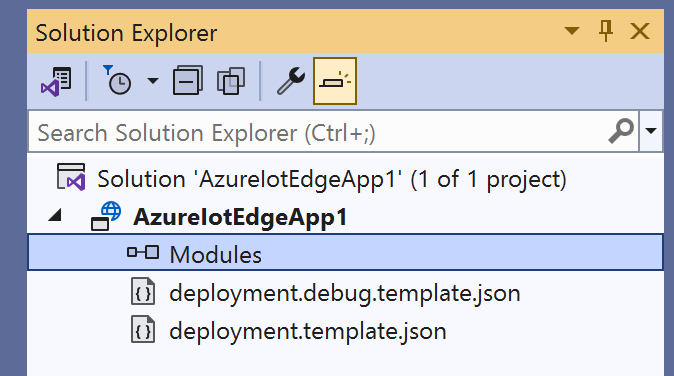Viewport: 674px width, 376px height.
Task: Open Properties wrench icon
Action: [291, 81]
